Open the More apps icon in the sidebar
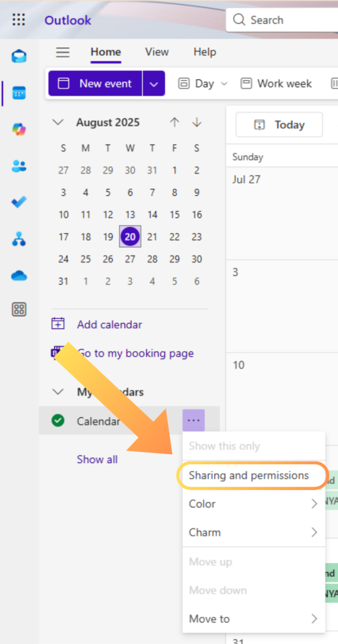Screen dimensions: 338x644 pyautogui.click(x=19, y=309)
